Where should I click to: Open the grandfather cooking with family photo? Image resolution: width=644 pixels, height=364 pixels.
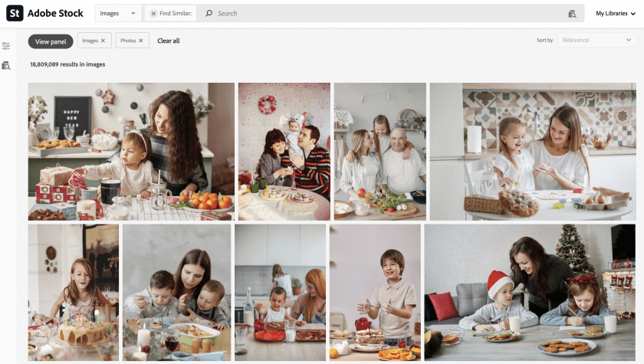tap(379, 152)
